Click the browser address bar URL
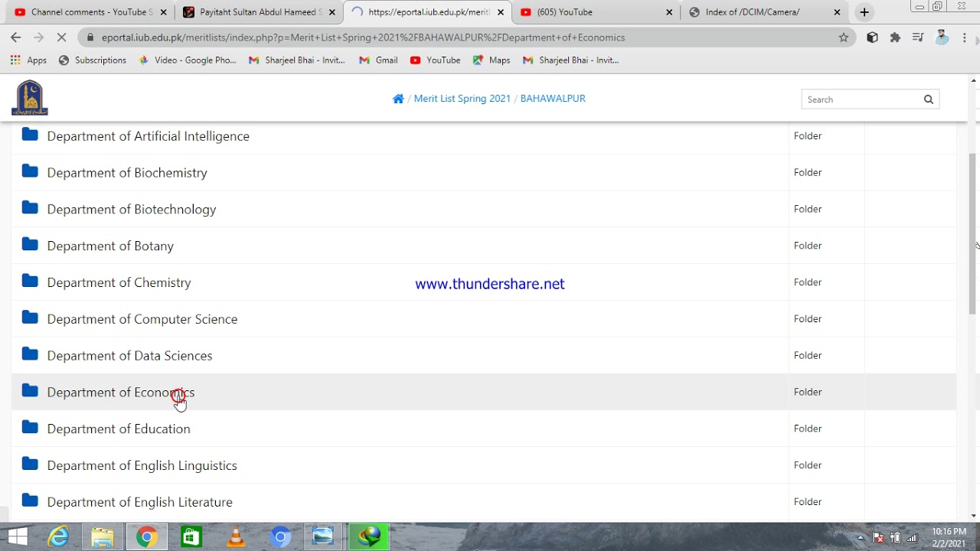 tap(363, 37)
